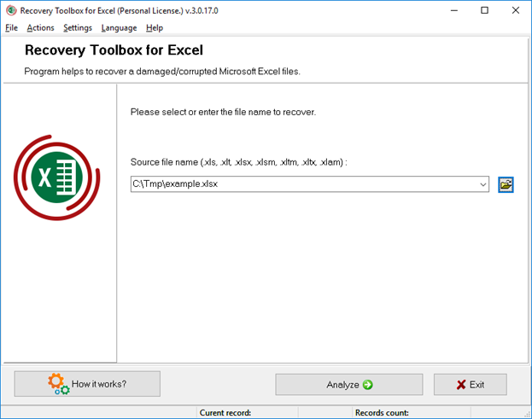Open the File menu
Viewport: 532px width, 419px height.
pos(12,27)
